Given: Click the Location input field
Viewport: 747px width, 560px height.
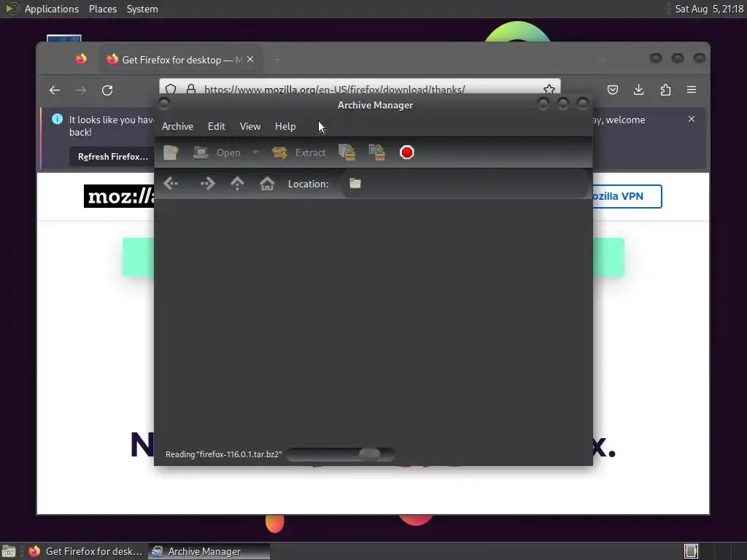Looking at the screenshot, I should coord(465,183).
